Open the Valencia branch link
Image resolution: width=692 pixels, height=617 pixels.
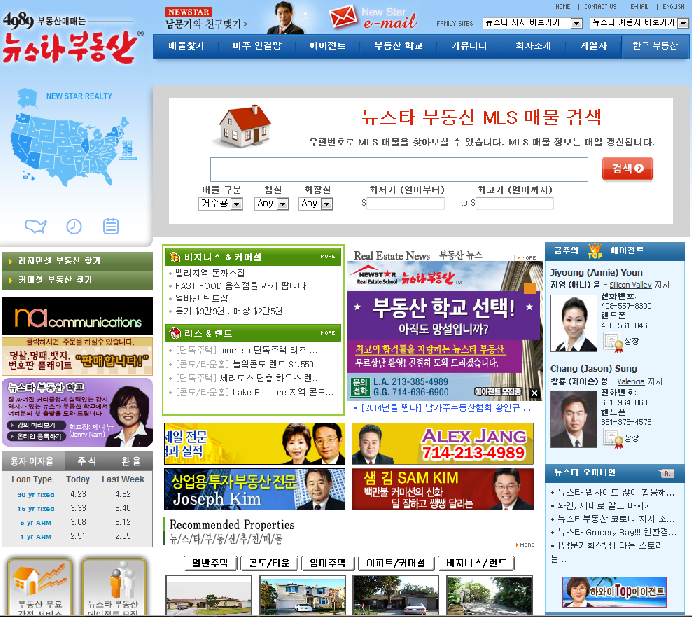tap(631, 382)
